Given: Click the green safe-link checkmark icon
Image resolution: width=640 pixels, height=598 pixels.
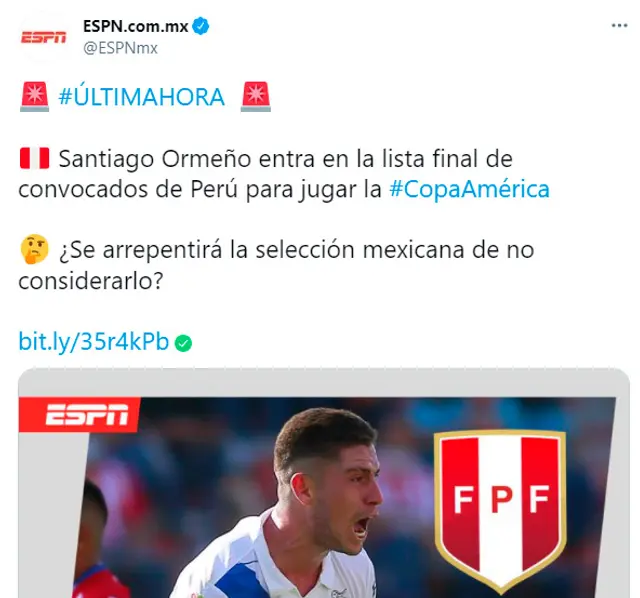Looking at the screenshot, I should 183,343.
